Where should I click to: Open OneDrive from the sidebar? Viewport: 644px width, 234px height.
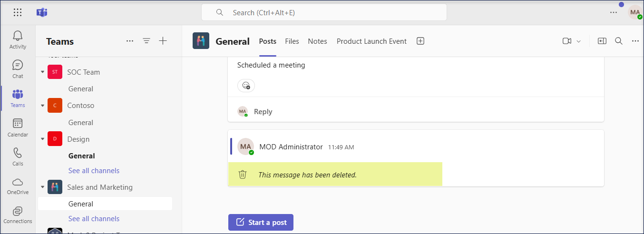pos(18,185)
